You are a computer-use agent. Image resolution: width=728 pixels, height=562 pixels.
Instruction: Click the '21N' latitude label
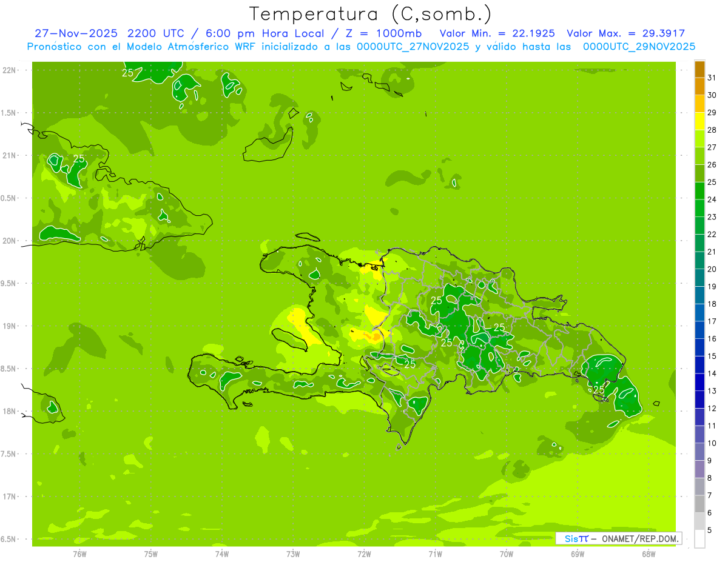[x=9, y=155]
